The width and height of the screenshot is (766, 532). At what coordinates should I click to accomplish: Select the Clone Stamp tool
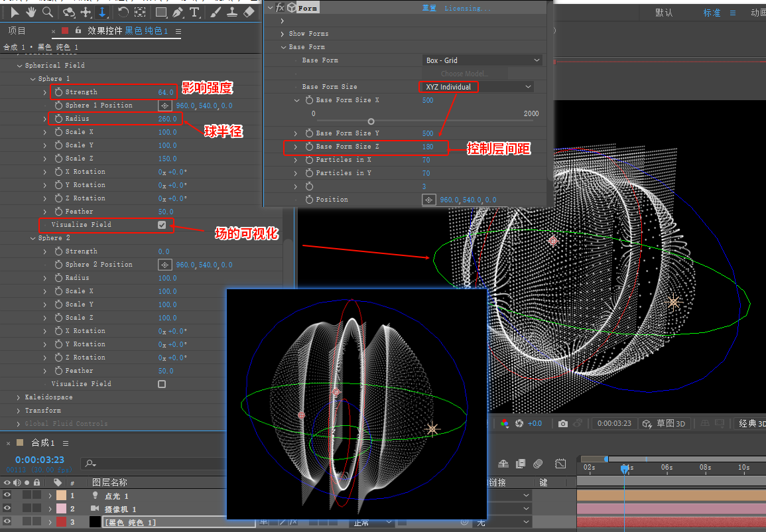(x=232, y=12)
